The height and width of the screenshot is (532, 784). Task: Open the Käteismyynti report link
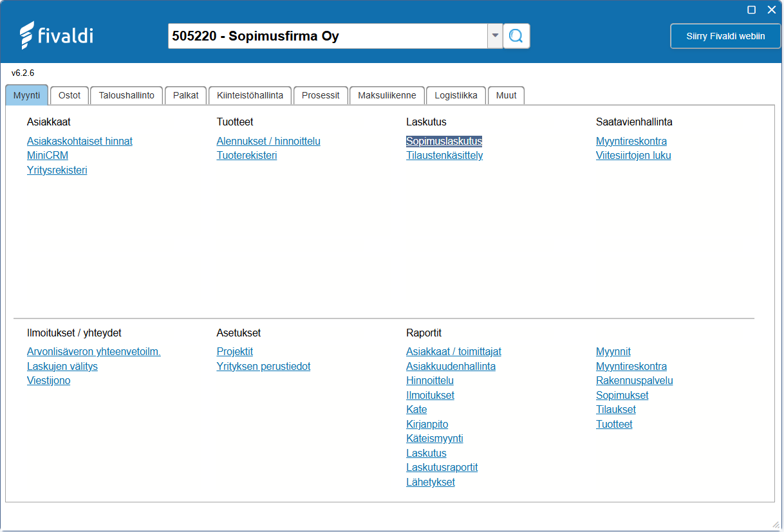click(434, 439)
